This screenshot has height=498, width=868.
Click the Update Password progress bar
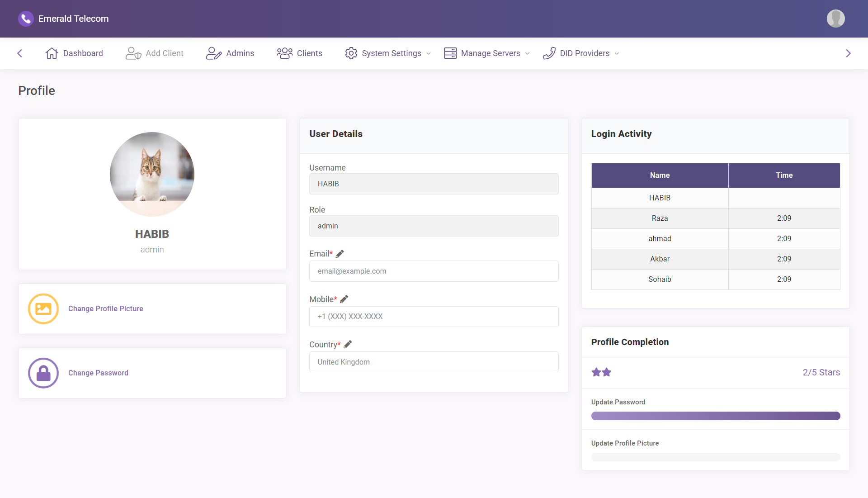pos(715,416)
